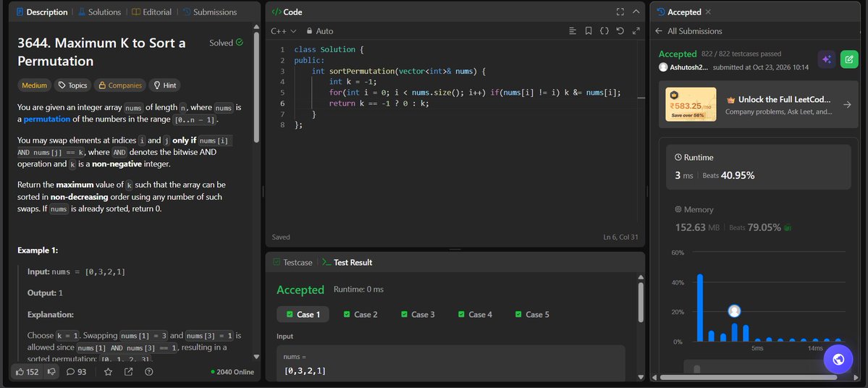This screenshot has height=388, width=868.
Task: Select Case 2 test case
Action: (361, 314)
